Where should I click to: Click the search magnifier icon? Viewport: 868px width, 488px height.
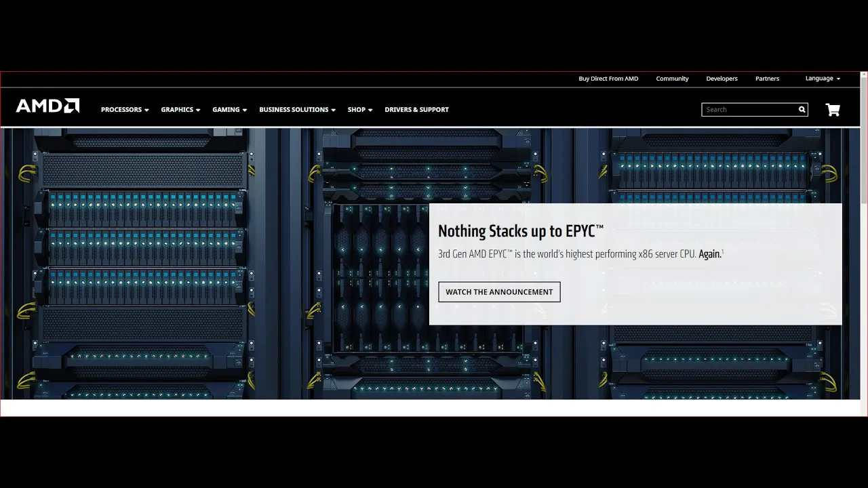point(802,110)
